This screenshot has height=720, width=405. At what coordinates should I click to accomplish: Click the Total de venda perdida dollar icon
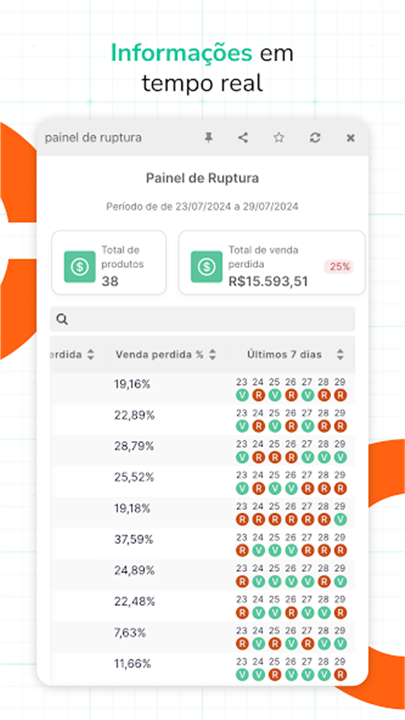207,267
